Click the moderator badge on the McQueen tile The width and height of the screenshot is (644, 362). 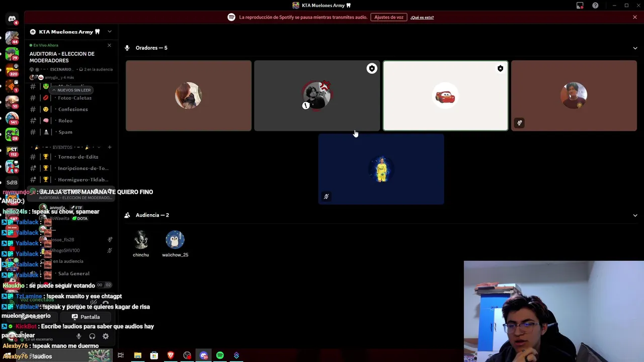click(x=500, y=68)
